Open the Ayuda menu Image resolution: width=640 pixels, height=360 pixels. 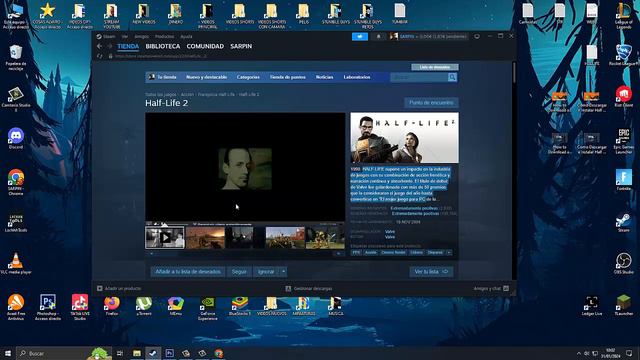click(186, 36)
